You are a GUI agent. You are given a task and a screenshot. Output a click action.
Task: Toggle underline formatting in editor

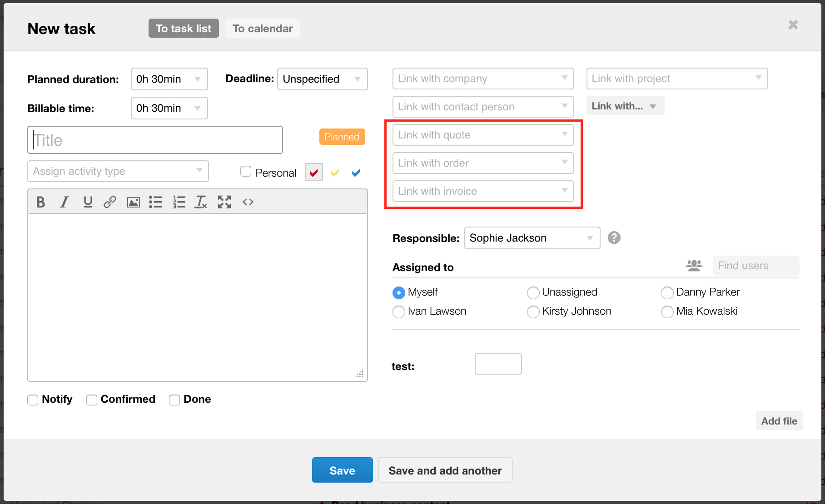click(x=88, y=202)
